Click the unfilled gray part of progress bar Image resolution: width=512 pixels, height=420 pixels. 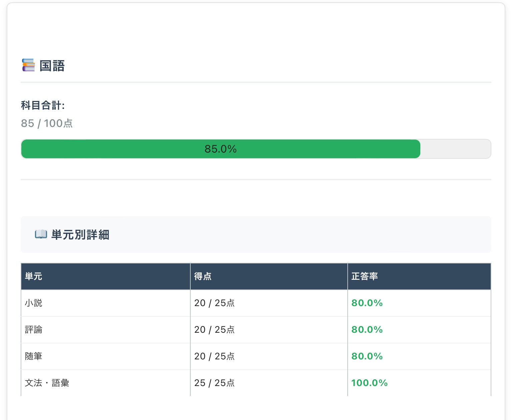coord(455,149)
